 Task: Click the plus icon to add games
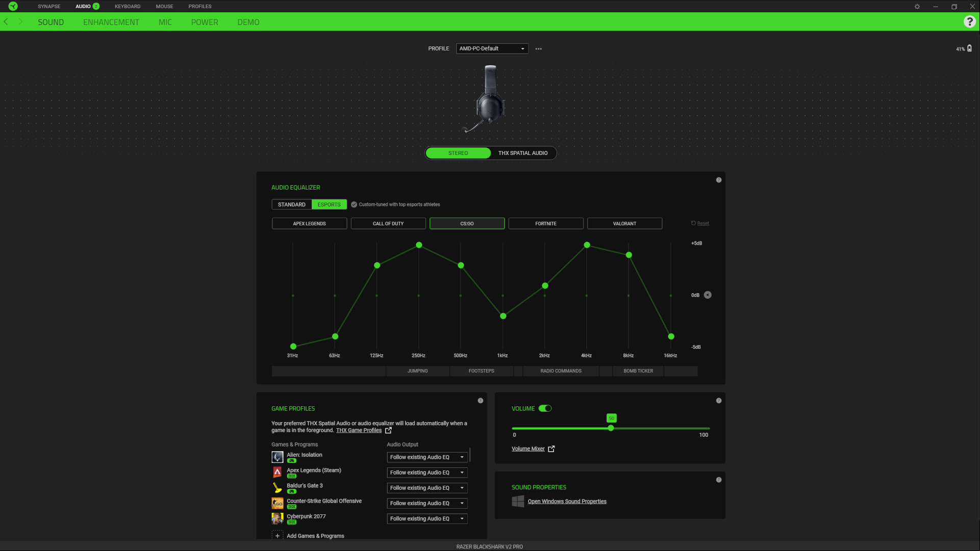click(277, 536)
